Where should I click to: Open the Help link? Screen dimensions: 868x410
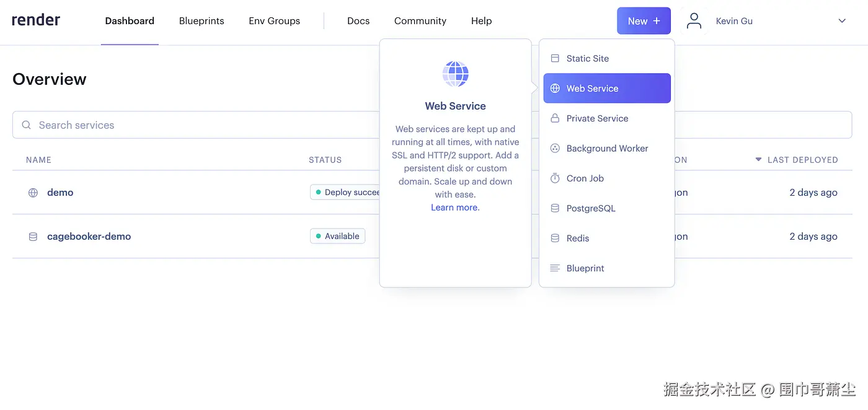[x=481, y=21]
